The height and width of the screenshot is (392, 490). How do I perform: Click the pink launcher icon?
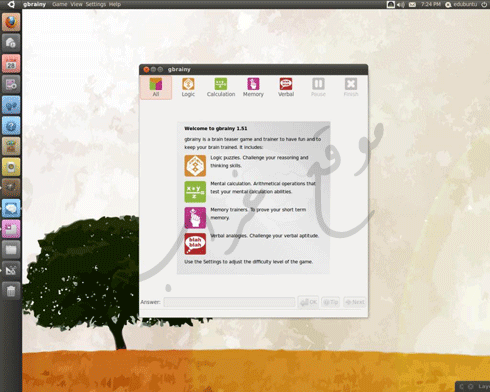pos(11,229)
